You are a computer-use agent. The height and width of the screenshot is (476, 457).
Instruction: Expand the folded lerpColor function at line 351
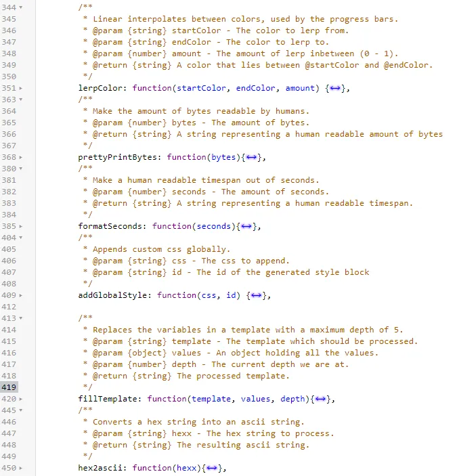point(20,88)
